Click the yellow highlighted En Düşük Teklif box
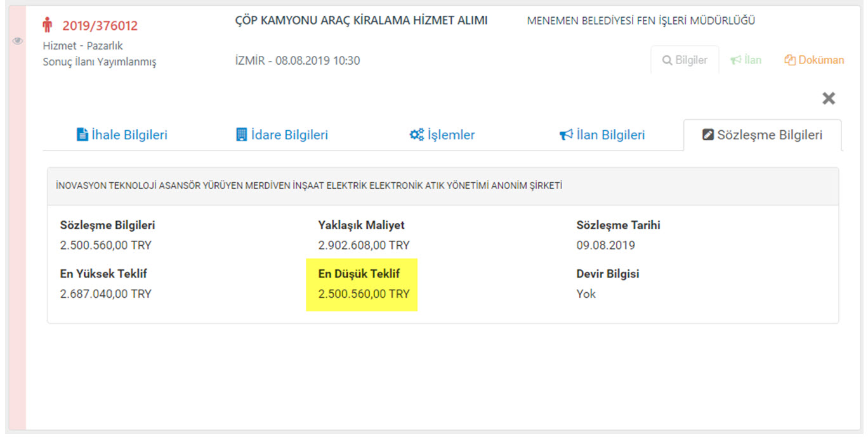This screenshot has height=437, width=868. [362, 285]
